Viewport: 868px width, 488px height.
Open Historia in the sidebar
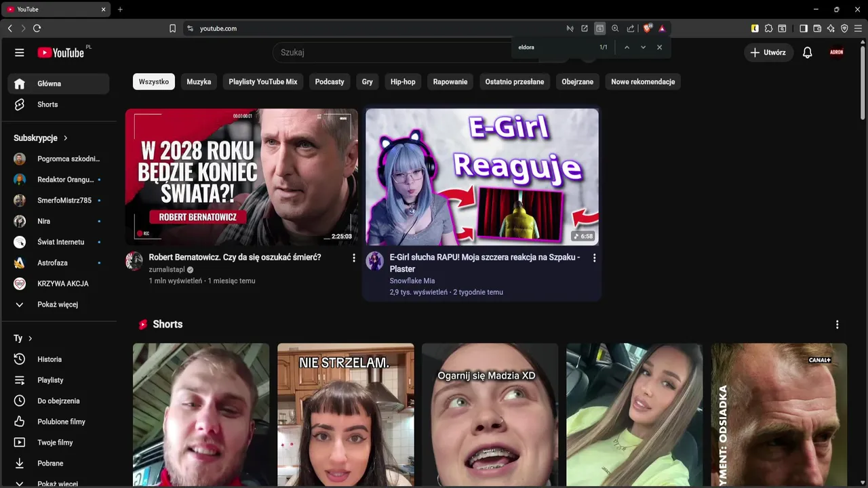tap(58, 359)
